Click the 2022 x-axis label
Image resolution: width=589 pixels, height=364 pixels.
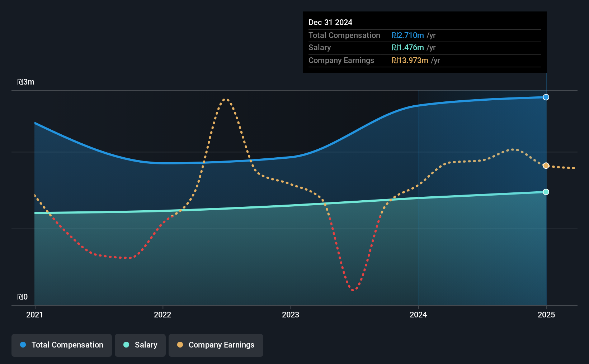[x=162, y=315]
